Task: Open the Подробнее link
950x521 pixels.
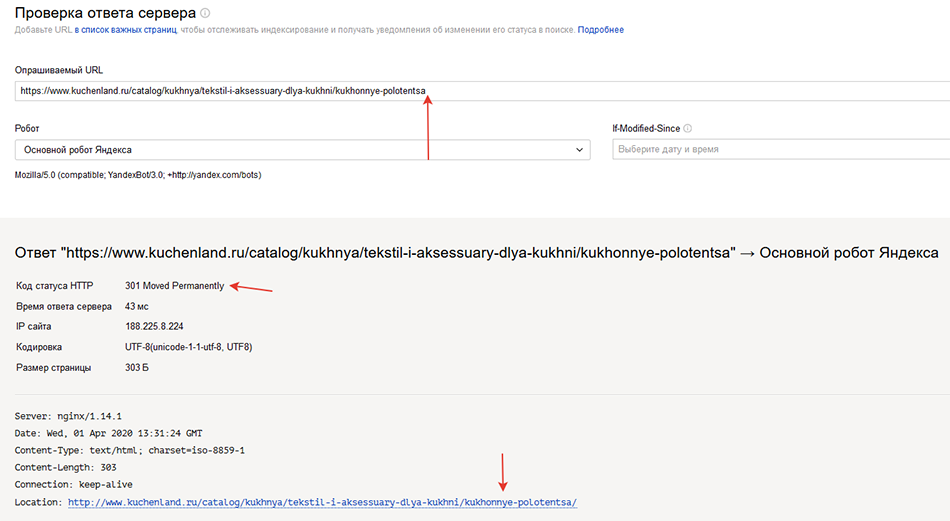Action: pos(600,30)
